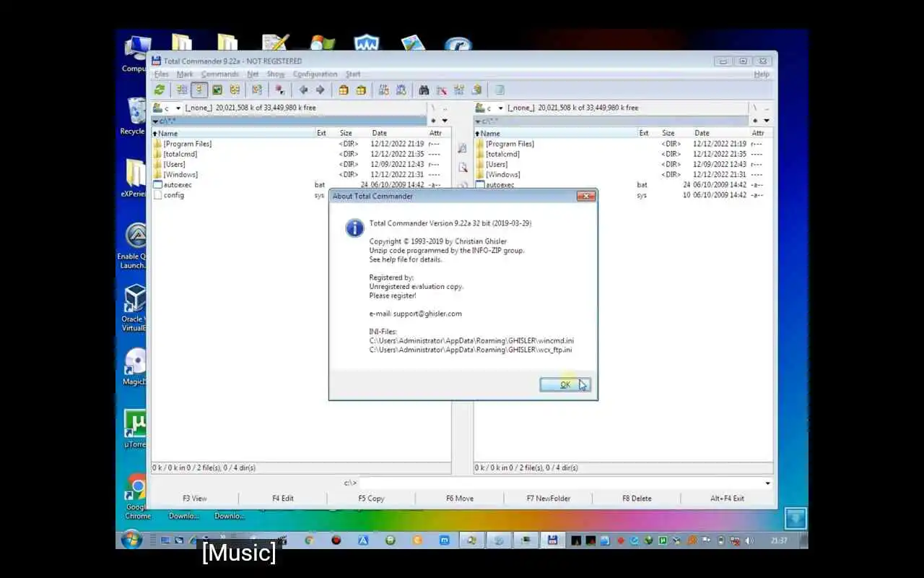Open the directory tree view toolbar icon
924x578 pixels.
coord(235,90)
